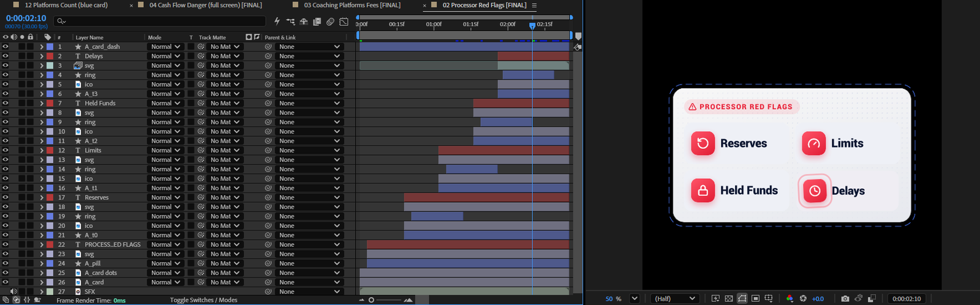Viewport: 980px width, 305px height.
Task: Open the viewer magnification dropdown arrow
Action: 635,298
